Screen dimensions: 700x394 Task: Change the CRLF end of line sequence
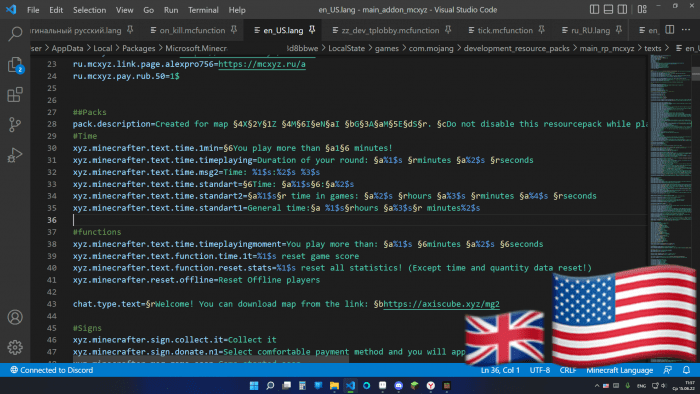567,370
